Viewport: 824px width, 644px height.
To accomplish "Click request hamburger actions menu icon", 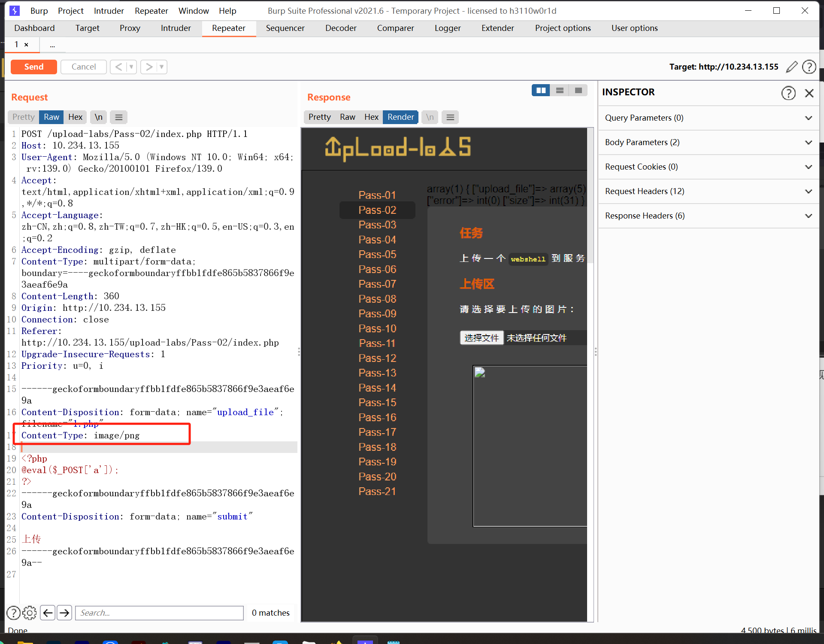I will point(119,117).
